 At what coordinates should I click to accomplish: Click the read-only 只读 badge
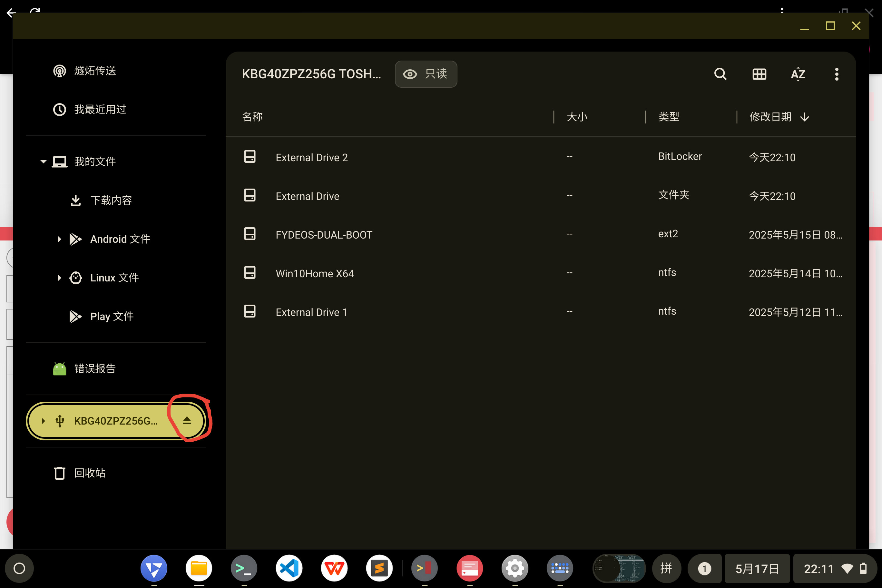tap(426, 74)
